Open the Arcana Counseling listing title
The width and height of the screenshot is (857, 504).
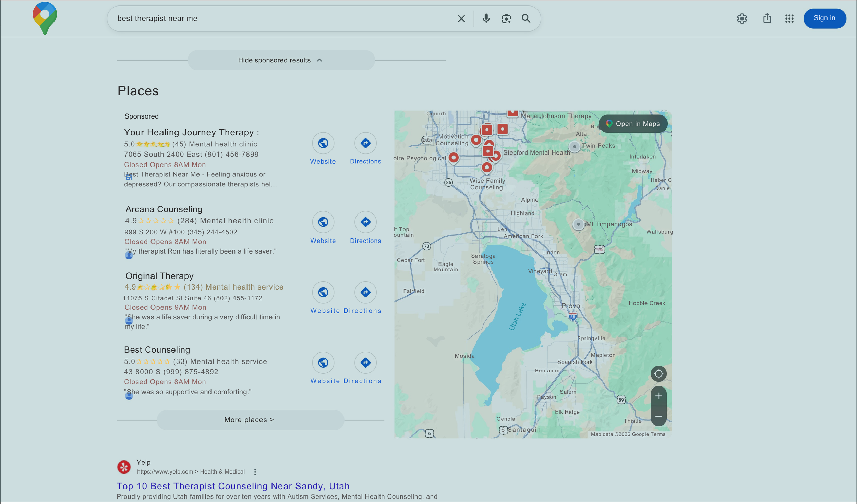(164, 209)
